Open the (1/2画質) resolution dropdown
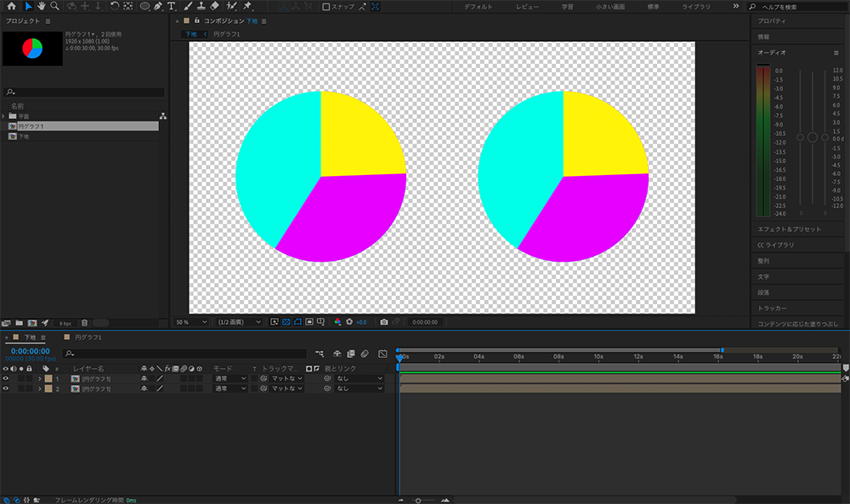Screen dimensions: 850x504 coord(239,322)
